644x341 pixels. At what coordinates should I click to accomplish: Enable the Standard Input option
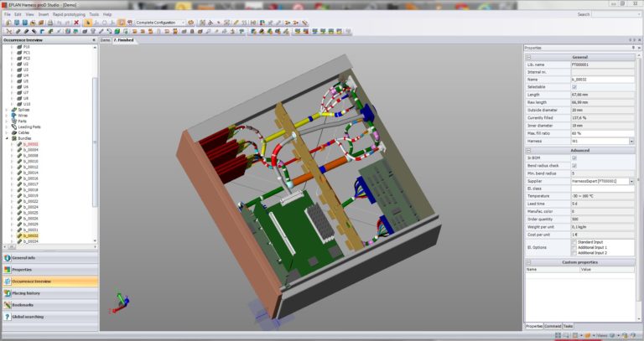point(574,242)
